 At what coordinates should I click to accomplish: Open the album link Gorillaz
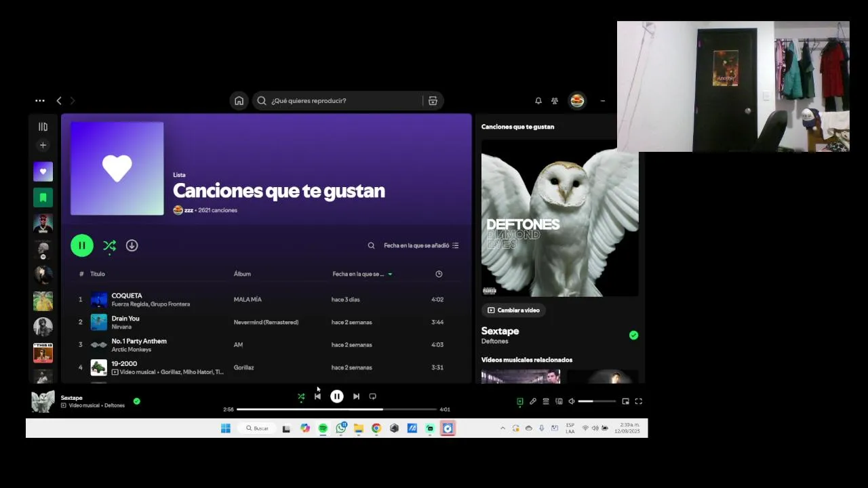(x=243, y=367)
